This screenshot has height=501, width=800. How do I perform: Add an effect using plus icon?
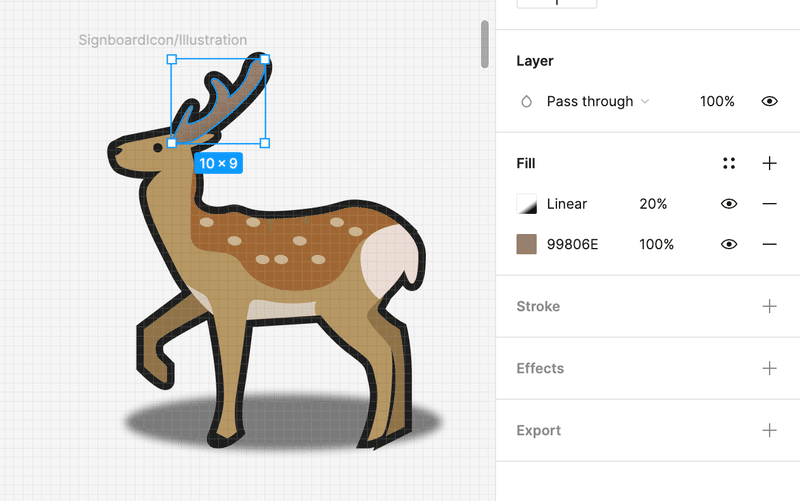[769, 368]
